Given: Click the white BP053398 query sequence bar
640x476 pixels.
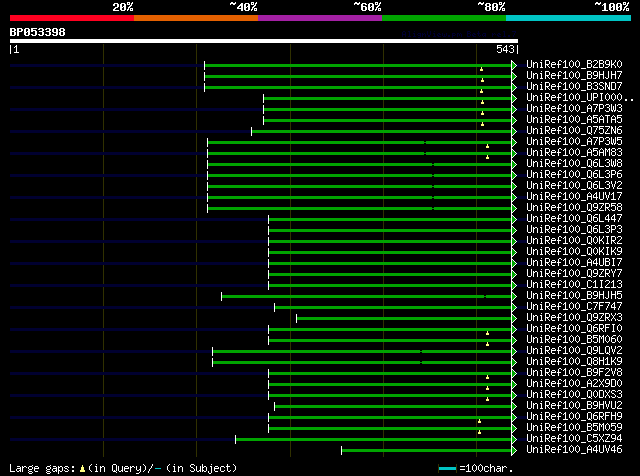Looking at the screenshot, I should tap(264, 41).
